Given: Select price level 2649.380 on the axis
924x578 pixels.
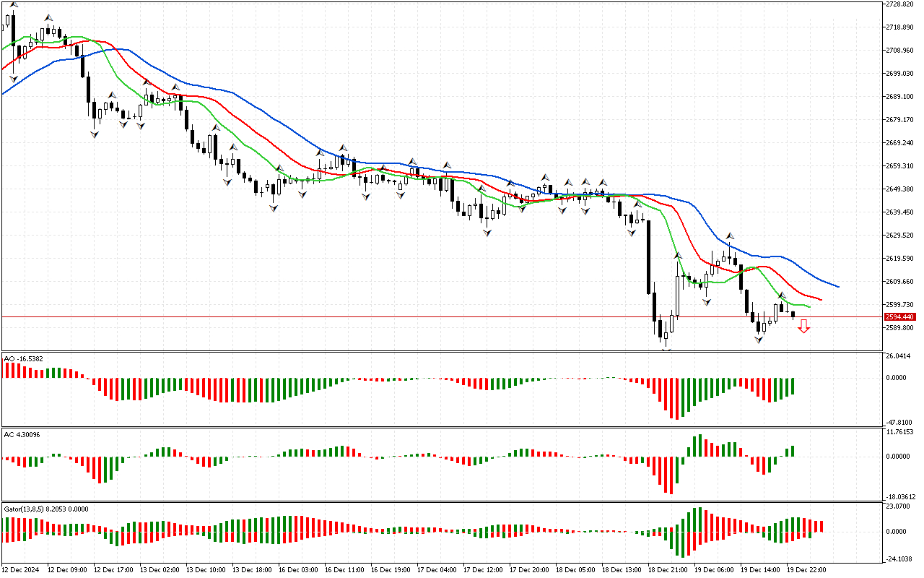Looking at the screenshot, I should point(901,189).
